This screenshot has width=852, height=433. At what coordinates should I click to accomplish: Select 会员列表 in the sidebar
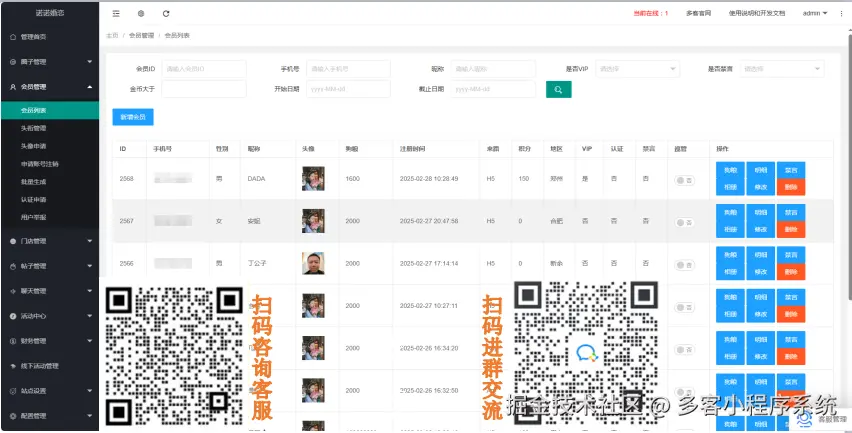[49, 110]
